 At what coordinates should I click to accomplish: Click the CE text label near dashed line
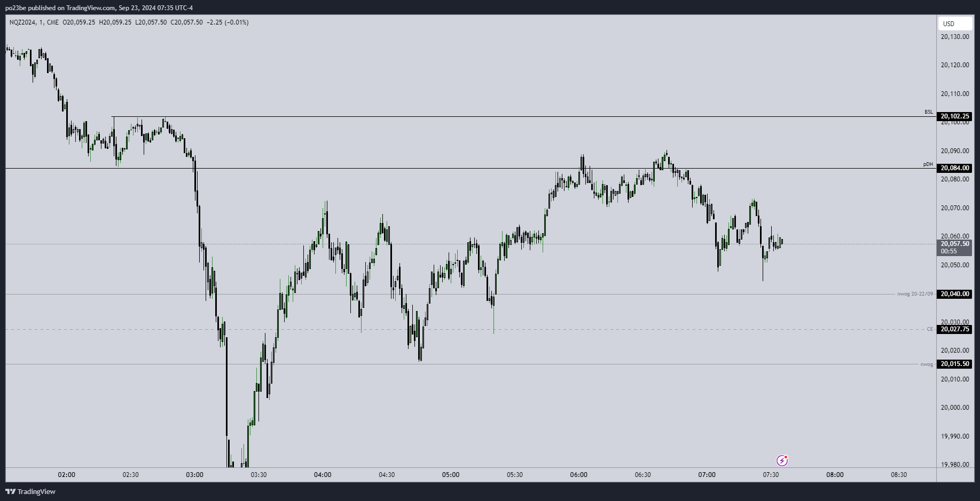click(930, 329)
